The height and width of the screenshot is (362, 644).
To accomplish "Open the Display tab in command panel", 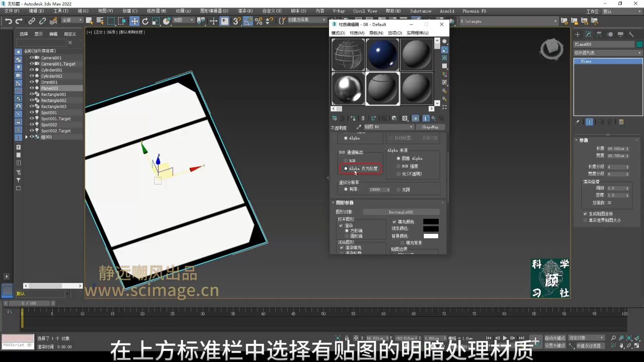I will coord(620,35).
